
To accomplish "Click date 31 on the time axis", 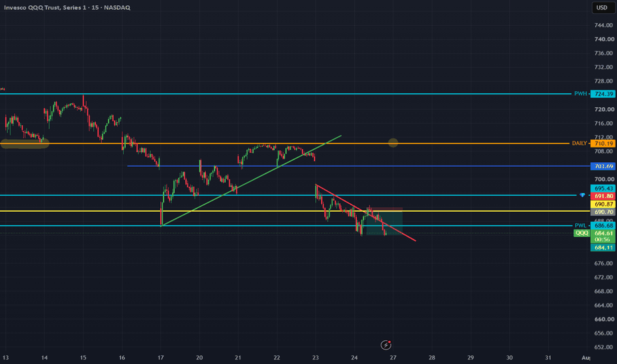I will [x=548, y=357].
